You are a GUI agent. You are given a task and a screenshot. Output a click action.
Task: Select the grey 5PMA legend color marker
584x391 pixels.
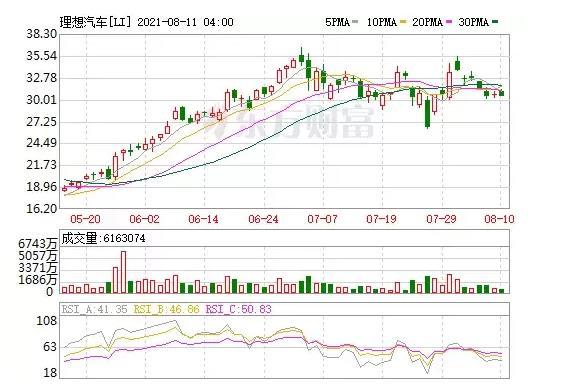[x=355, y=22]
